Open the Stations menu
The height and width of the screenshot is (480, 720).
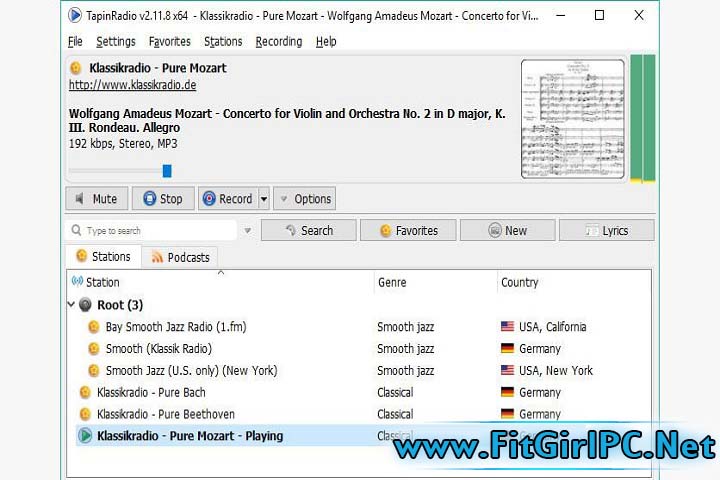pyautogui.click(x=223, y=42)
